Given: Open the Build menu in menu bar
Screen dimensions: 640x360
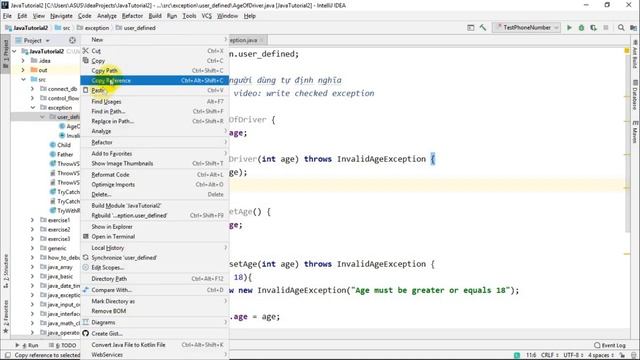Looking at the screenshot, I should [x=155, y=16].
